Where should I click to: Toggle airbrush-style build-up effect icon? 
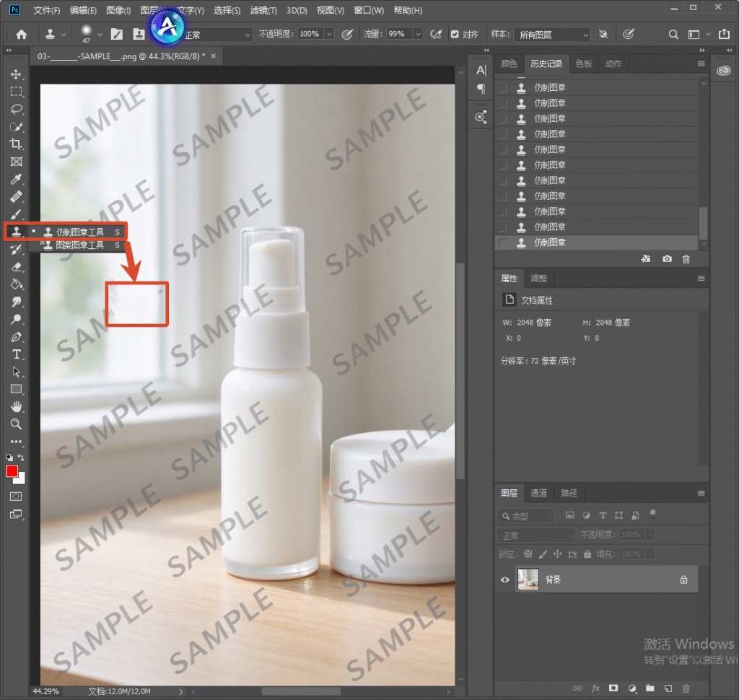436,35
